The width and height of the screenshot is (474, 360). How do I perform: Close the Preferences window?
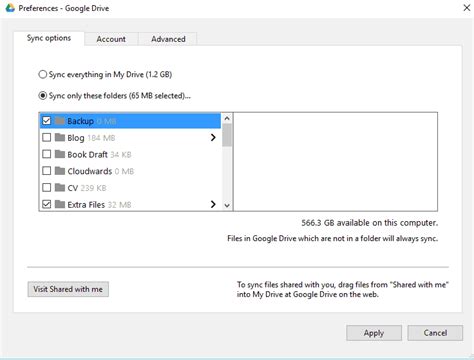click(467, 8)
